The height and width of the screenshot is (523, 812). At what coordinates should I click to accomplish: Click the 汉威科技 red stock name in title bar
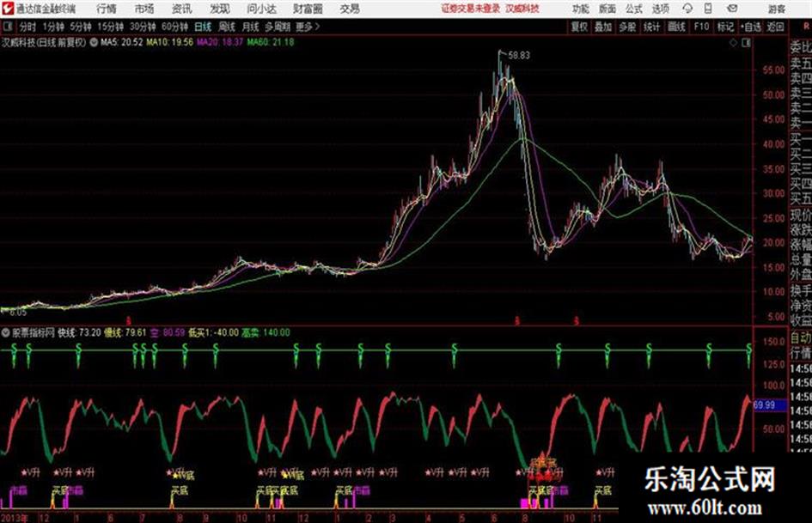coord(522,9)
